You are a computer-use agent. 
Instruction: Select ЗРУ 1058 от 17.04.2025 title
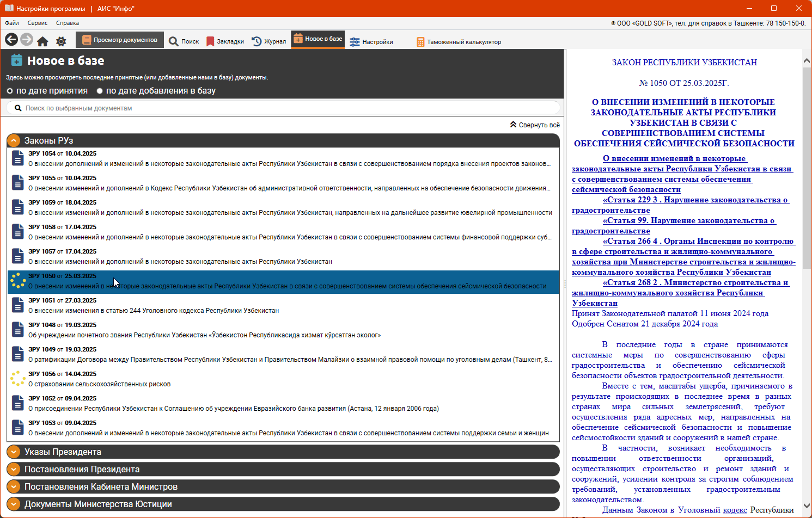pos(63,227)
